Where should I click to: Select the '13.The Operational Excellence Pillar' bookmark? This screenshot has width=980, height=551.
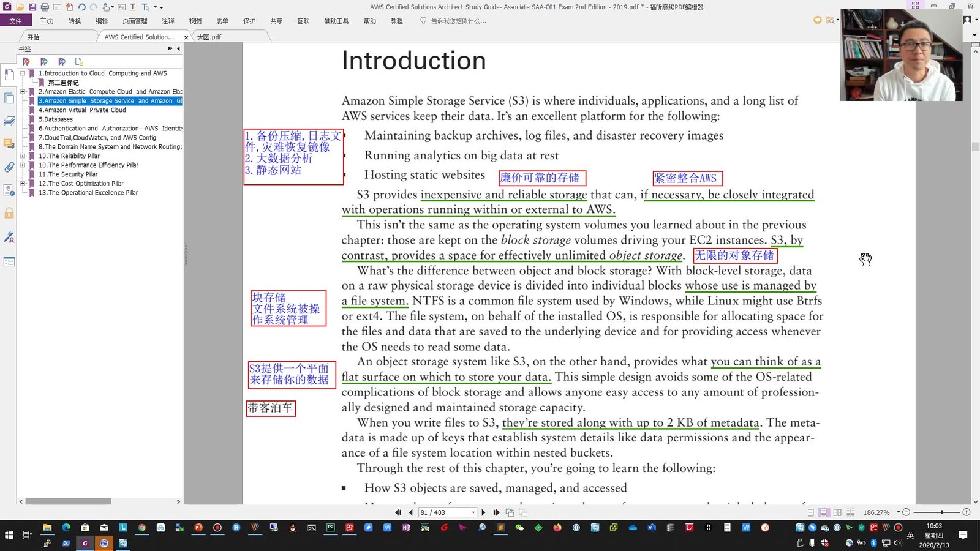click(x=88, y=193)
